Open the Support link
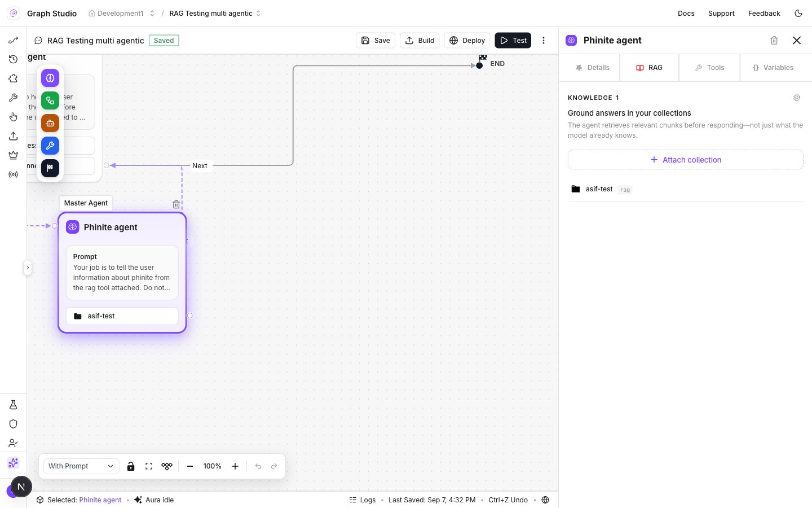 (x=721, y=14)
